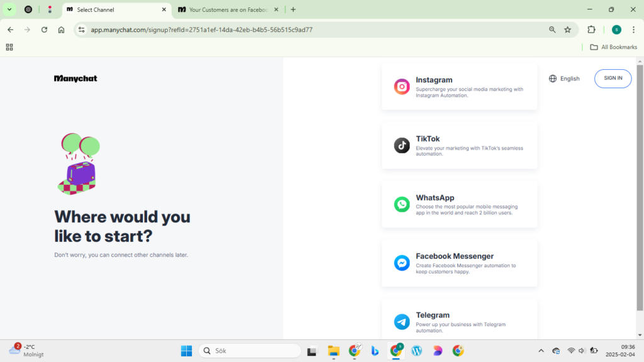Viewport: 644px width, 362px height.
Task: Open the All Bookmarks folder
Action: [x=614, y=47]
